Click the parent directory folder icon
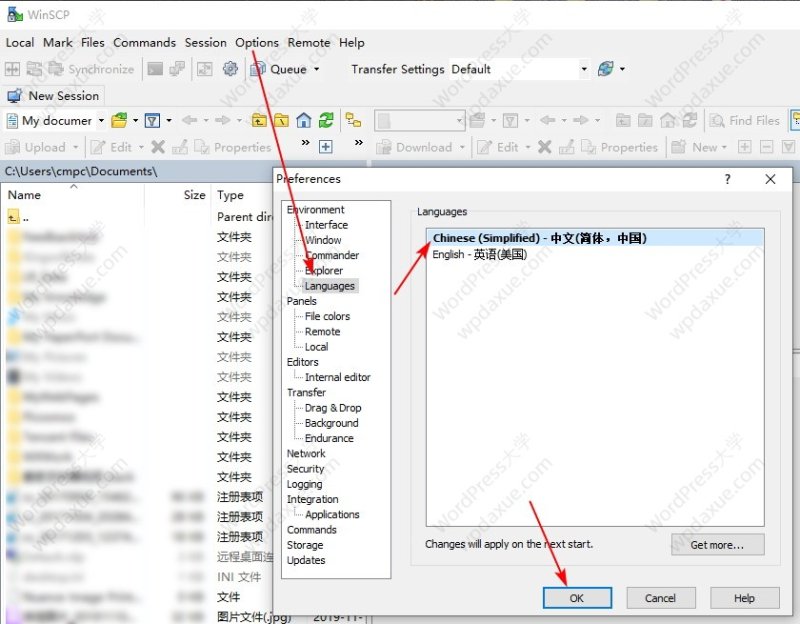This screenshot has height=624, width=800. [x=259, y=120]
